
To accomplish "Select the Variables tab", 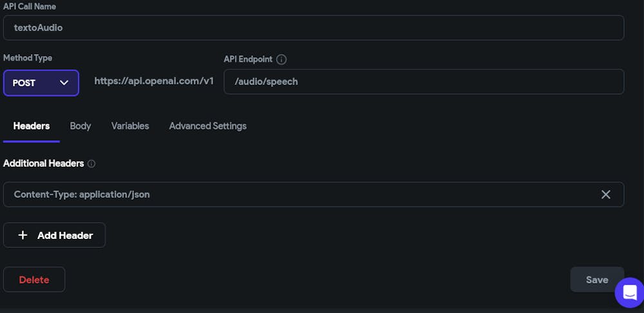I will pos(130,126).
